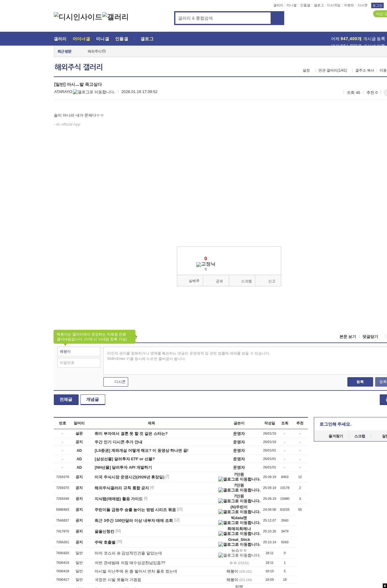Click the 제목 column header

[x=151, y=423]
